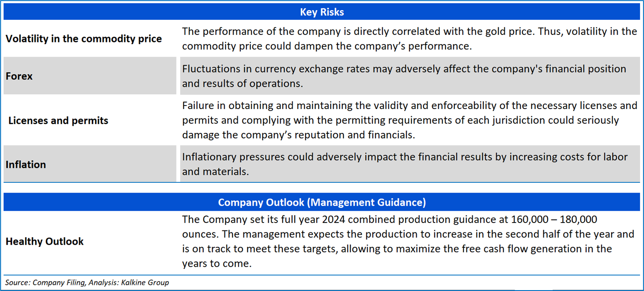Viewport: 644px width, 291px height.
Task: Select the Volatility in the commodity price label
Action: coord(83,39)
